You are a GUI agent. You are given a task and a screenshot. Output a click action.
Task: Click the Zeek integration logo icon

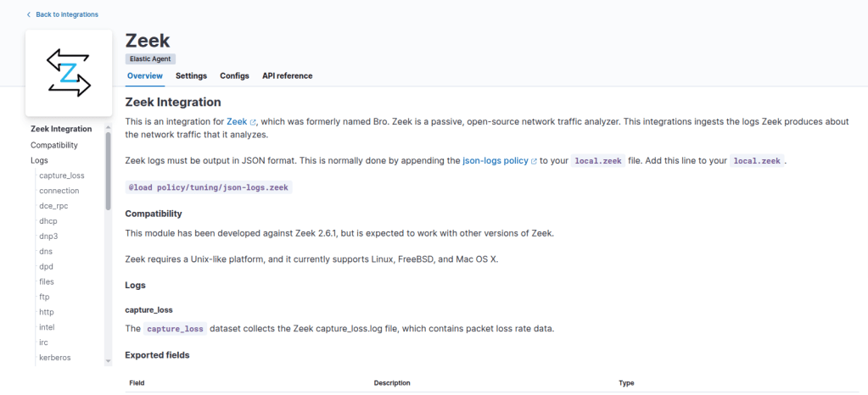point(68,72)
